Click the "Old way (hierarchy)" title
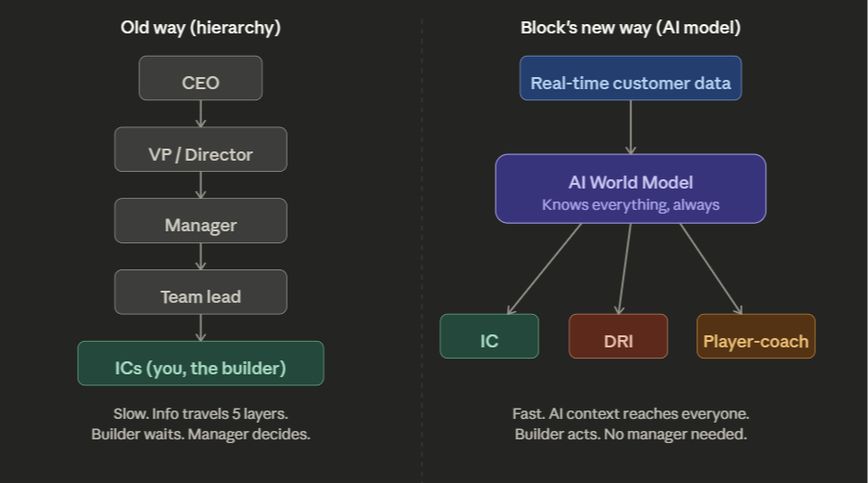 (201, 28)
